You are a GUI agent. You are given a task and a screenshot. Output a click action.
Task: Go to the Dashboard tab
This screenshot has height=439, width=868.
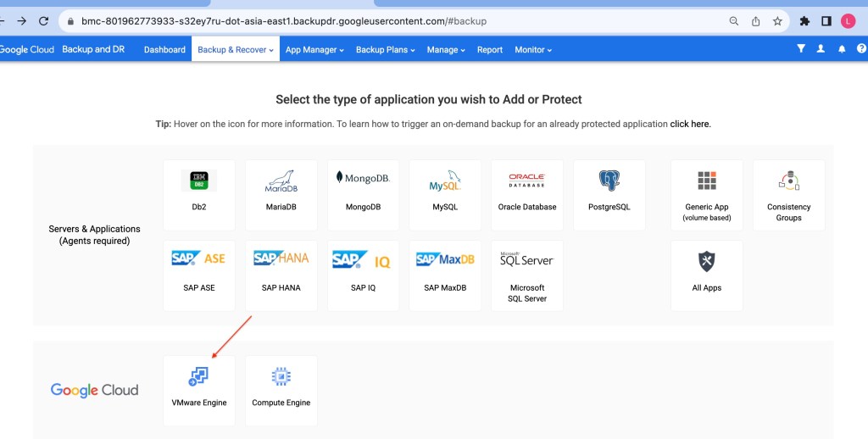click(x=164, y=50)
